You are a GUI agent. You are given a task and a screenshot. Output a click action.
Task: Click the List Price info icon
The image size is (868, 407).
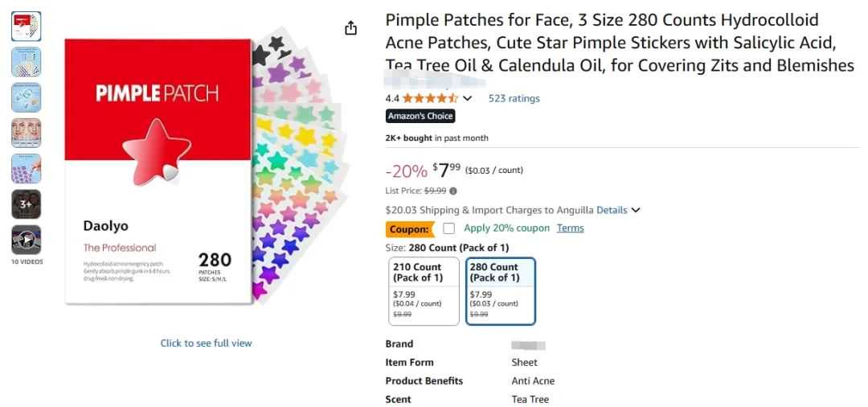coord(453,191)
